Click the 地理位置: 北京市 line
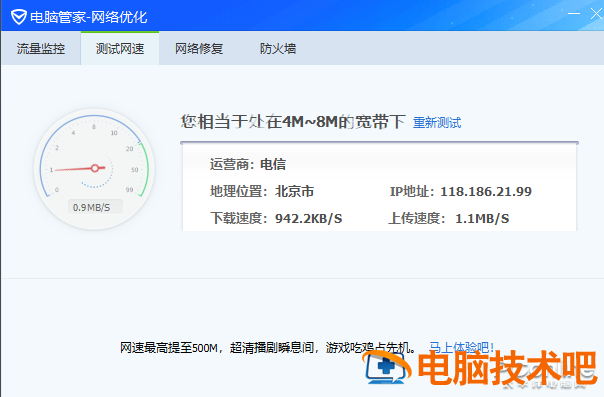The image size is (604, 397). coord(262,191)
